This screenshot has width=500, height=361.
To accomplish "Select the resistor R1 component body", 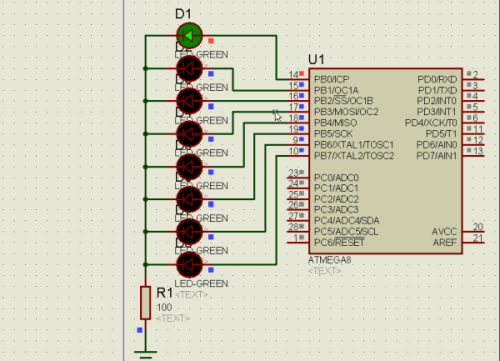I will [x=145, y=303].
